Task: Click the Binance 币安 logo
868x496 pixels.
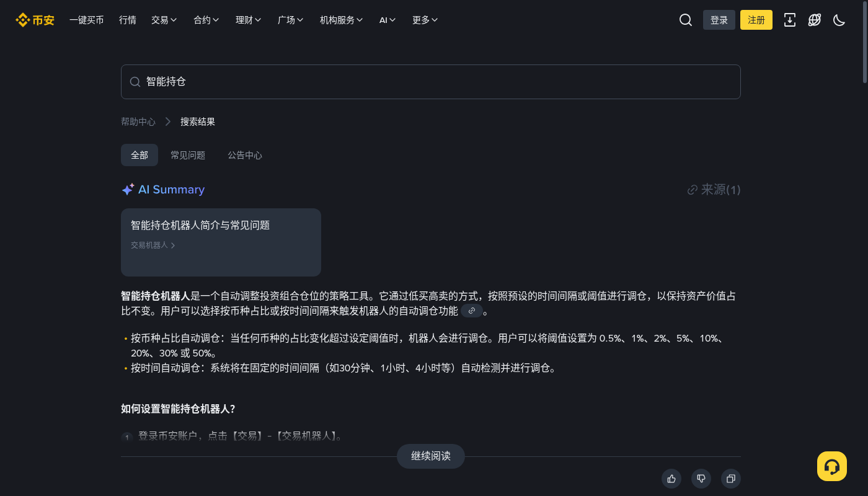Action: point(35,20)
